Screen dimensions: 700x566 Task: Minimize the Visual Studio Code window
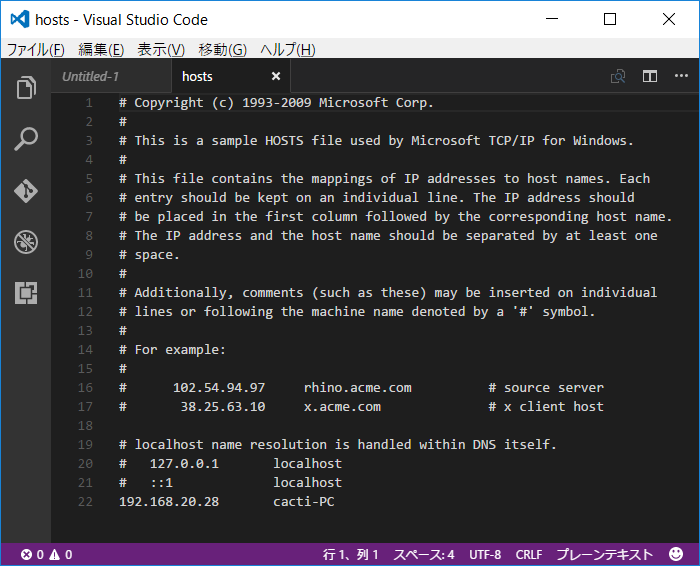552,19
